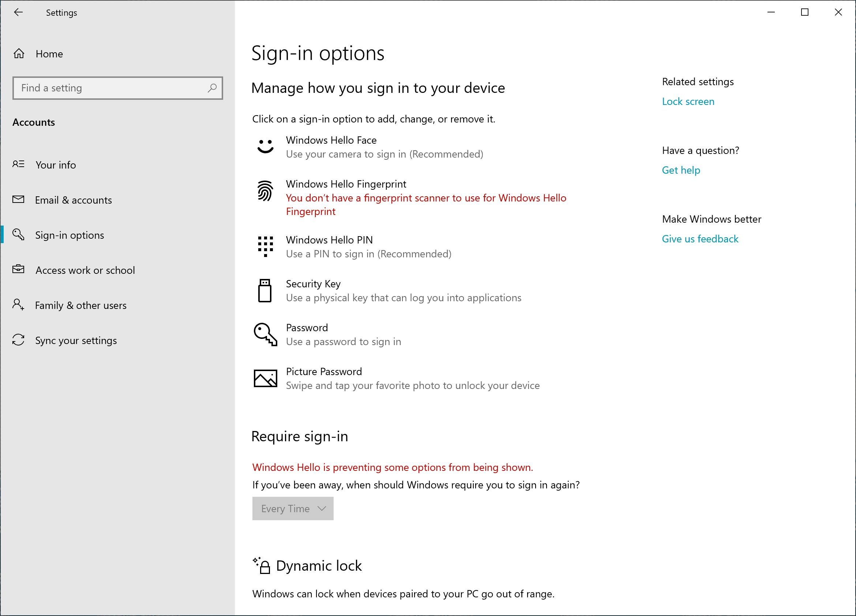856x616 pixels.
Task: Click the Get help link
Action: tap(681, 170)
